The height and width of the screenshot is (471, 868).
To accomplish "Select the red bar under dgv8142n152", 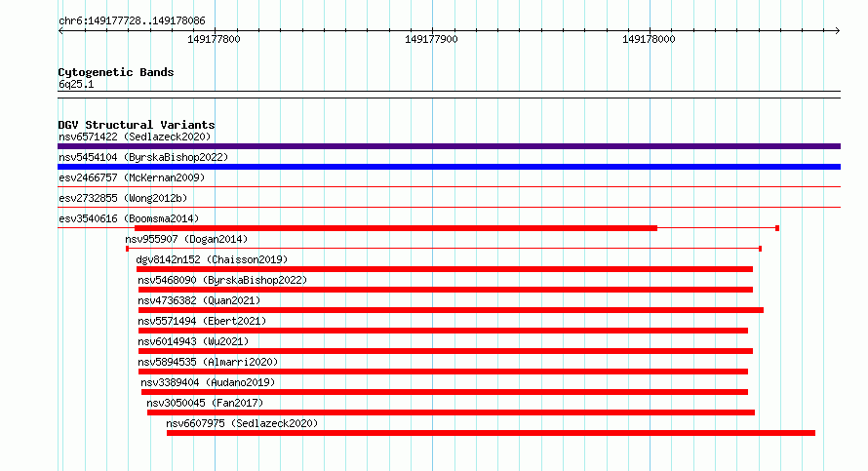I will pos(445,269).
